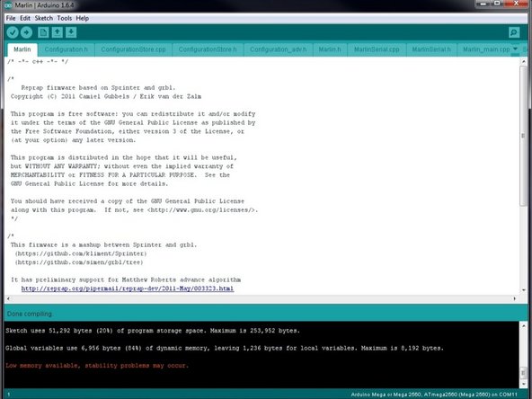Image resolution: width=532 pixels, height=399 pixels.
Task: Switch to the Marlin.h tab
Action: pos(330,49)
